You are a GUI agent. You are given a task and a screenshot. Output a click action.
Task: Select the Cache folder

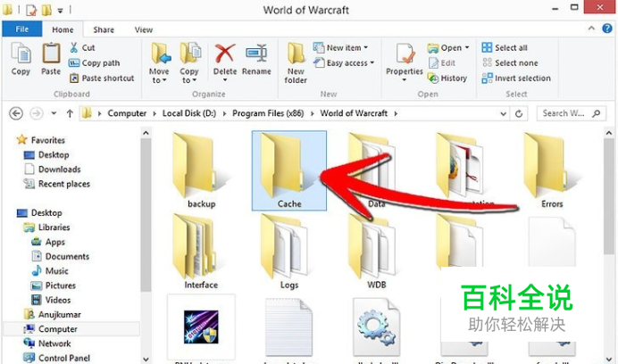288,171
